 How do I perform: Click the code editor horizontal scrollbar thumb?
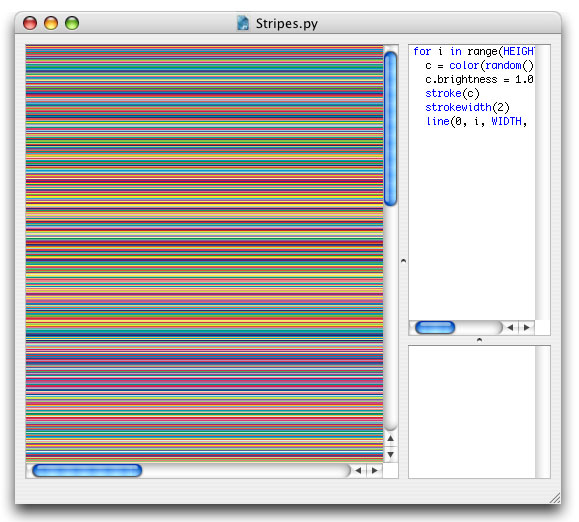[x=435, y=327]
